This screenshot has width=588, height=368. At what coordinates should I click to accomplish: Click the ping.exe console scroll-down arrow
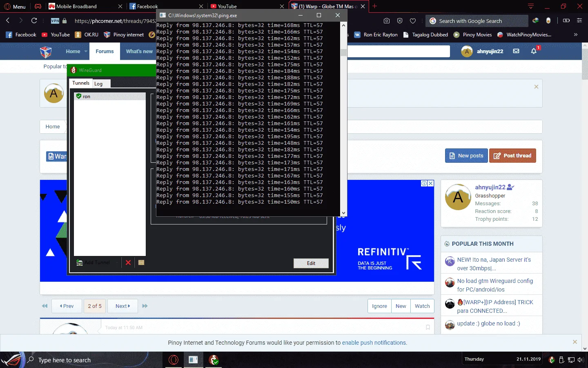coord(343,213)
